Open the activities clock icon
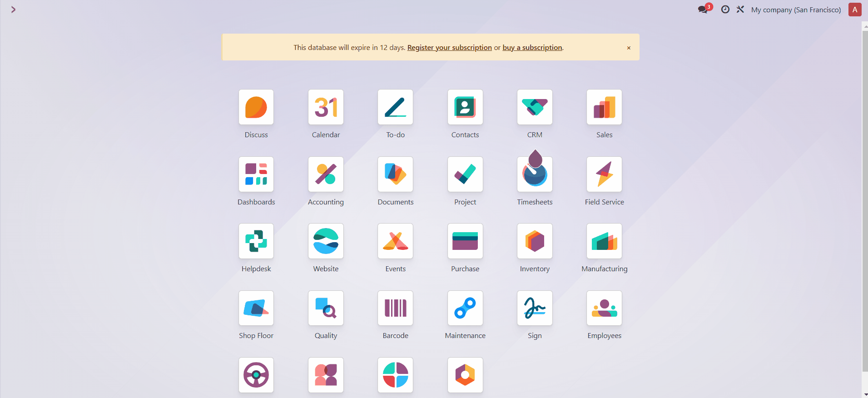Viewport: 868px width, 398px height. 725,10
